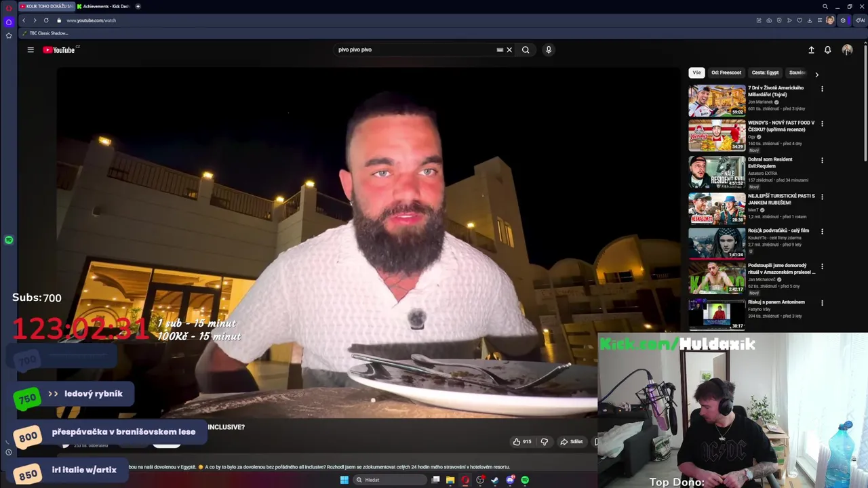
Task: Open the YouTube account avatar menu
Action: click(x=847, y=49)
